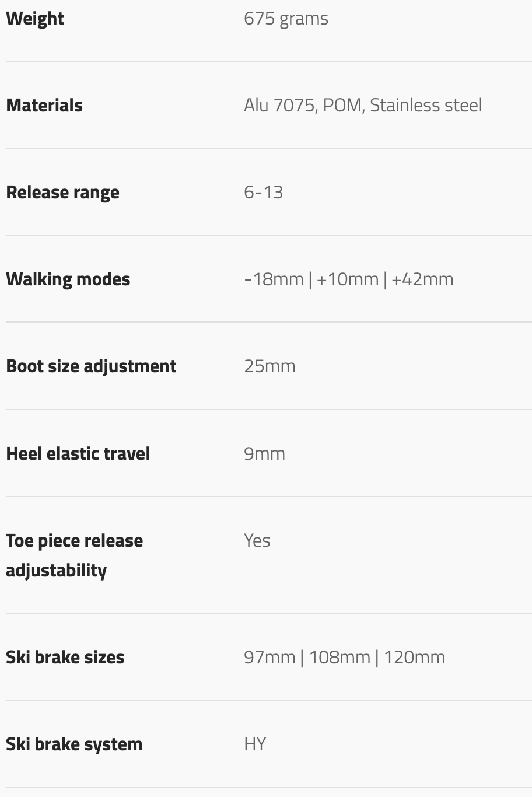532x797 pixels.
Task: Click the Yes value for toe piece
Action: pos(257,541)
